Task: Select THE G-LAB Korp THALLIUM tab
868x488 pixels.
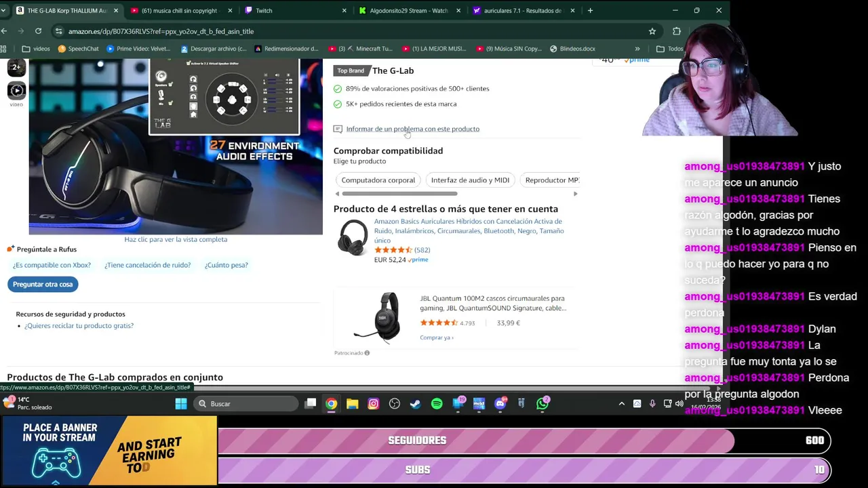Action: point(67,11)
